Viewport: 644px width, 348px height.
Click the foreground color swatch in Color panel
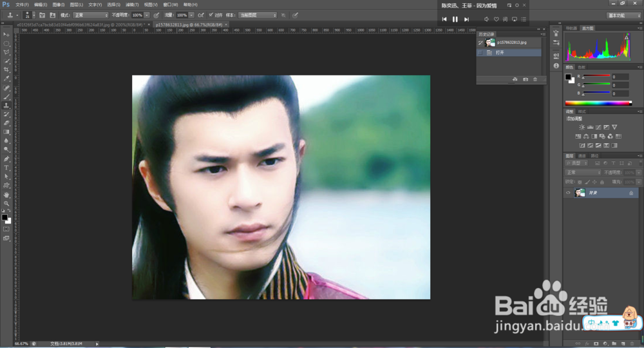568,77
